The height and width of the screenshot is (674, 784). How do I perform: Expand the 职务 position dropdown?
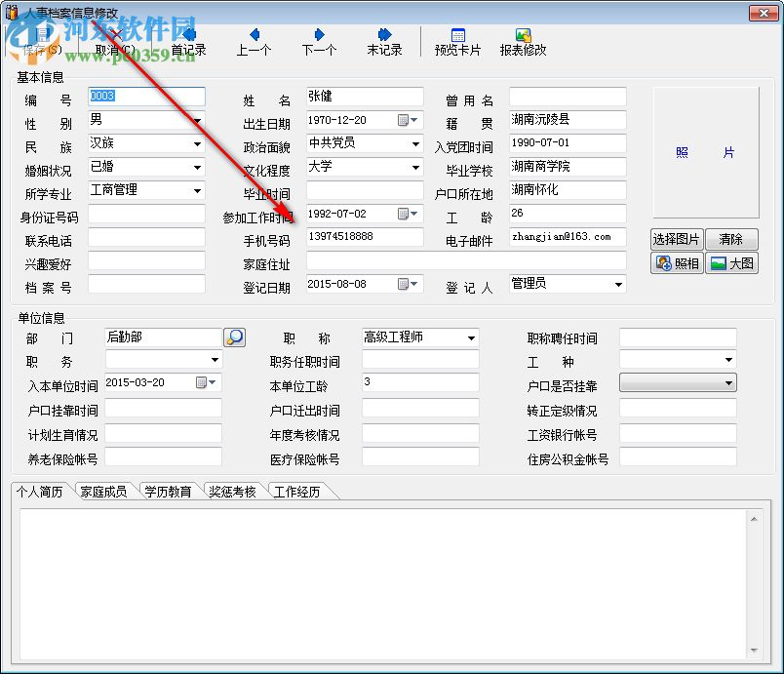click(215, 360)
